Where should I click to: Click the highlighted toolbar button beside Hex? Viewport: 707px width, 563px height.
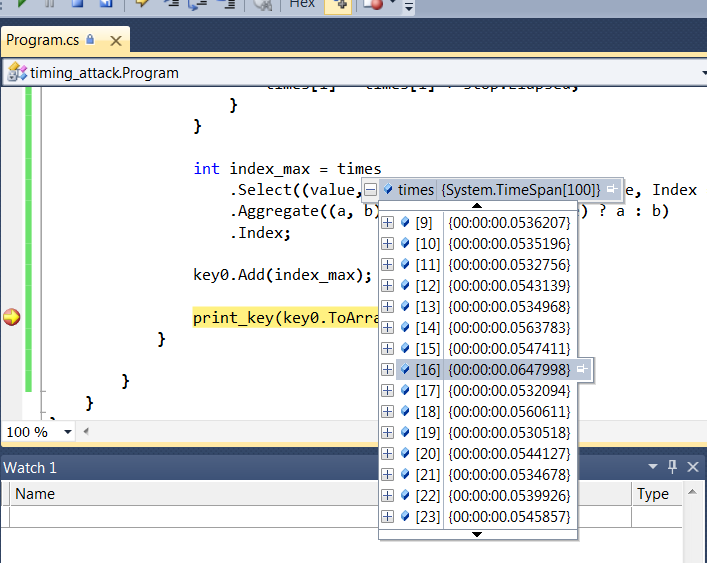338,5
